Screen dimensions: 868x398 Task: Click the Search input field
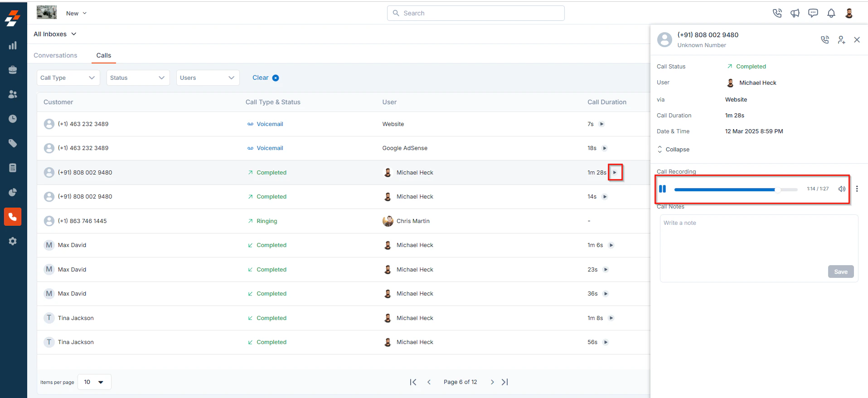475,13
